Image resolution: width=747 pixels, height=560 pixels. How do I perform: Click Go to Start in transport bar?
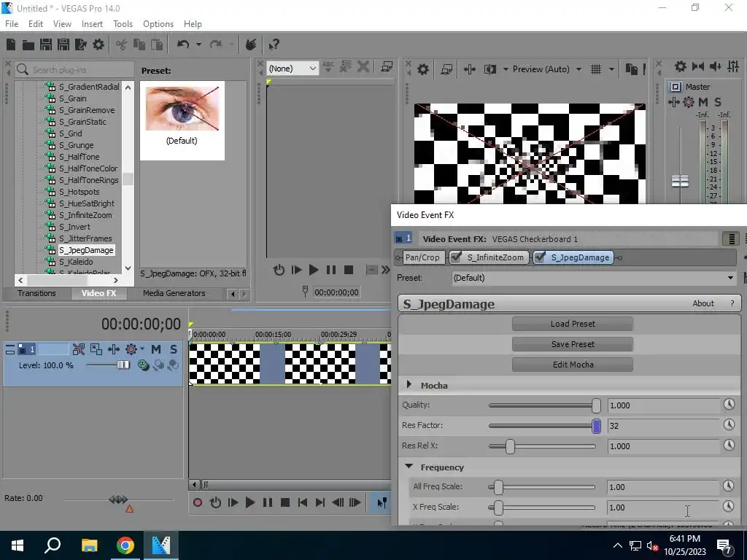[303, 502]
